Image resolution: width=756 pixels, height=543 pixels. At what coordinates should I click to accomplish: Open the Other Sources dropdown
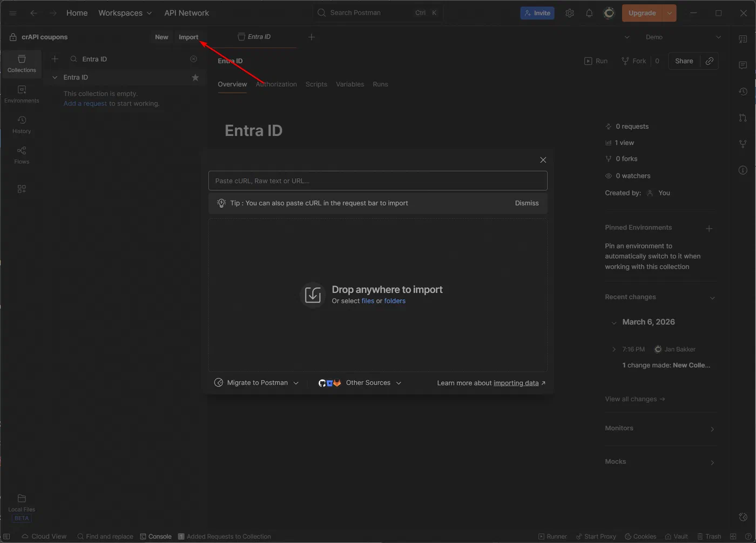360,383
